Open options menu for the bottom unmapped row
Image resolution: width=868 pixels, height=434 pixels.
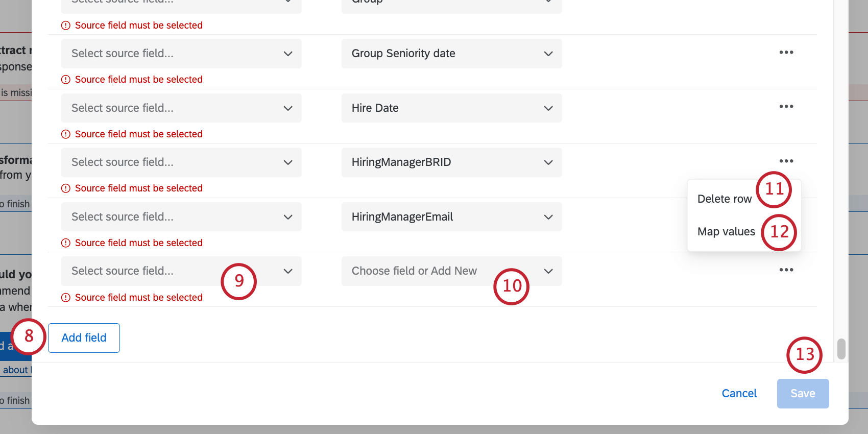786,270
